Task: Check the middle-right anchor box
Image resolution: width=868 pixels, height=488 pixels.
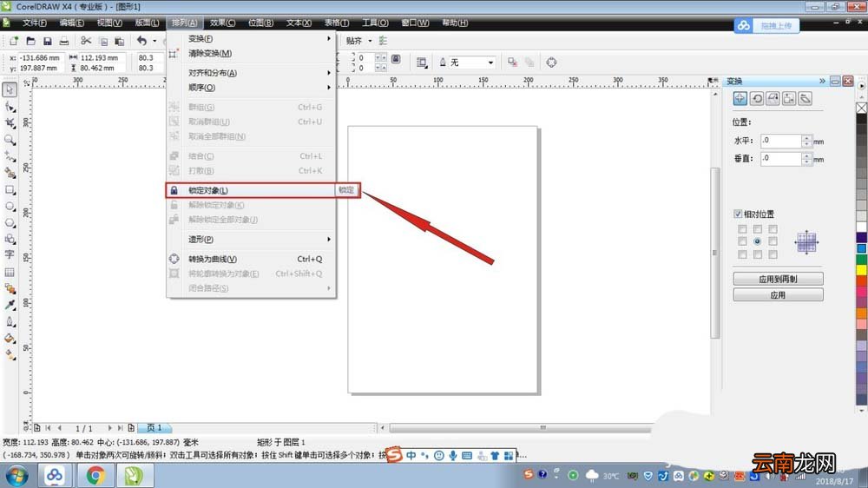Action: (x=773, y=241)
